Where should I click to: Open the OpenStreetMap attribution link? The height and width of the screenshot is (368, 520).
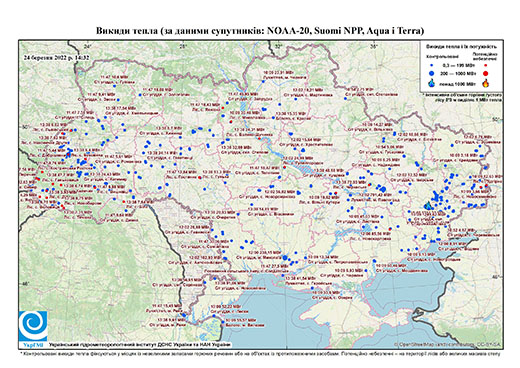(x=447, y=345)
